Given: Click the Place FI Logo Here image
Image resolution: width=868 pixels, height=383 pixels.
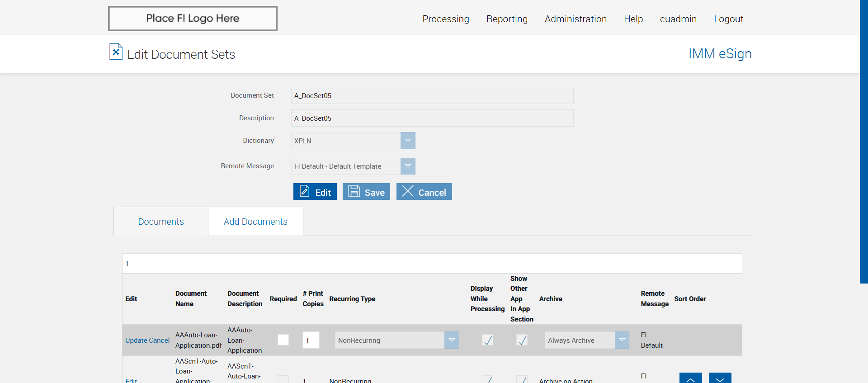Looking at the screenshot, I should tap(193, 19).
